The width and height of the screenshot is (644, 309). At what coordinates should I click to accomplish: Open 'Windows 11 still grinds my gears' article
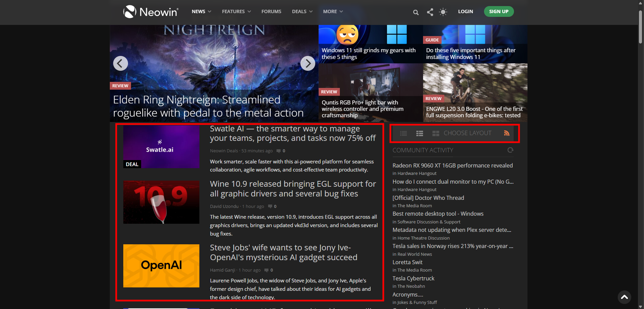[368, 54]
